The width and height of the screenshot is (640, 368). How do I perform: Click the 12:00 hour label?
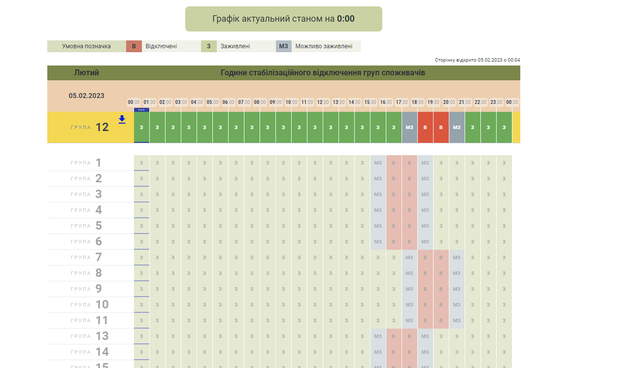pos(323,102)
